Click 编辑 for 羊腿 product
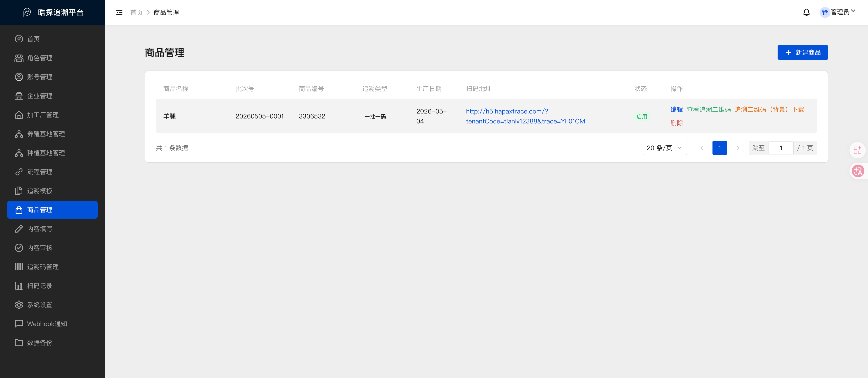 coord(676,109)
